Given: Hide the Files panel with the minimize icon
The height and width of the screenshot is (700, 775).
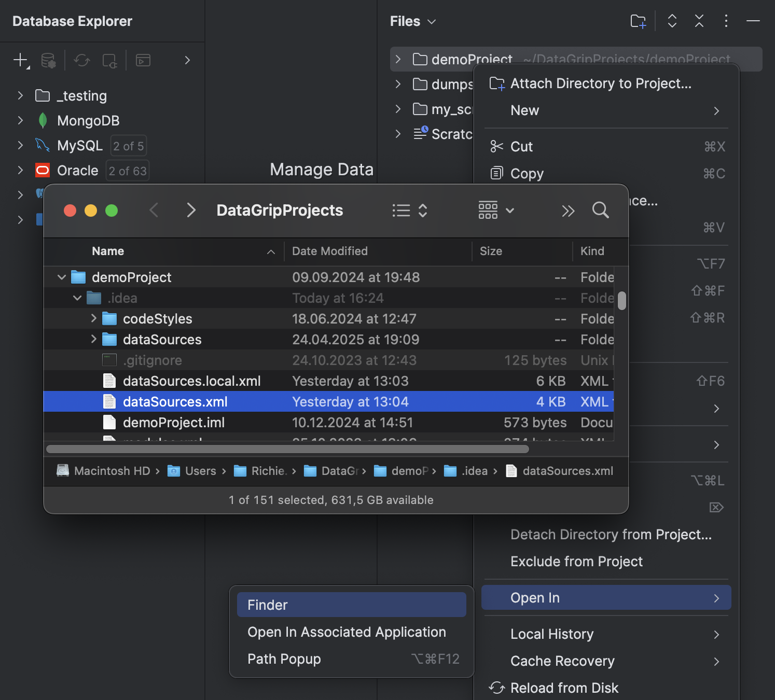Looking at the screenshot, I should (753, 21).
